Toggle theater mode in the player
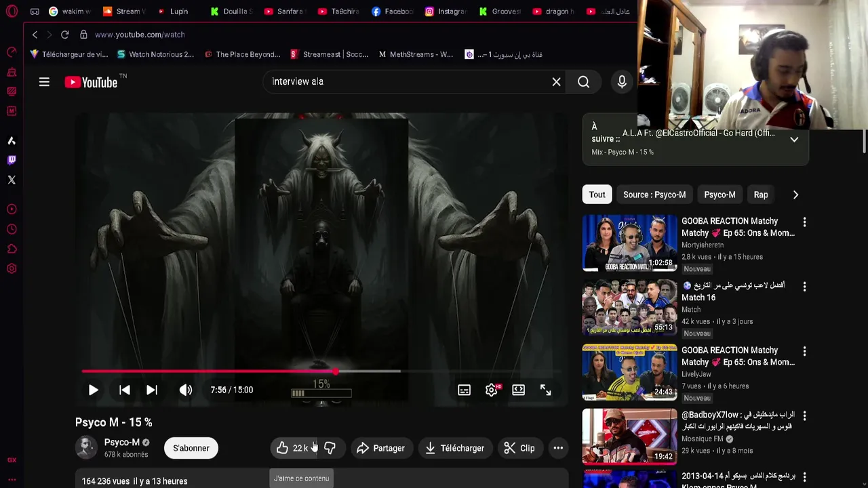Screen dimensions: 868x488 click(518, 390)
